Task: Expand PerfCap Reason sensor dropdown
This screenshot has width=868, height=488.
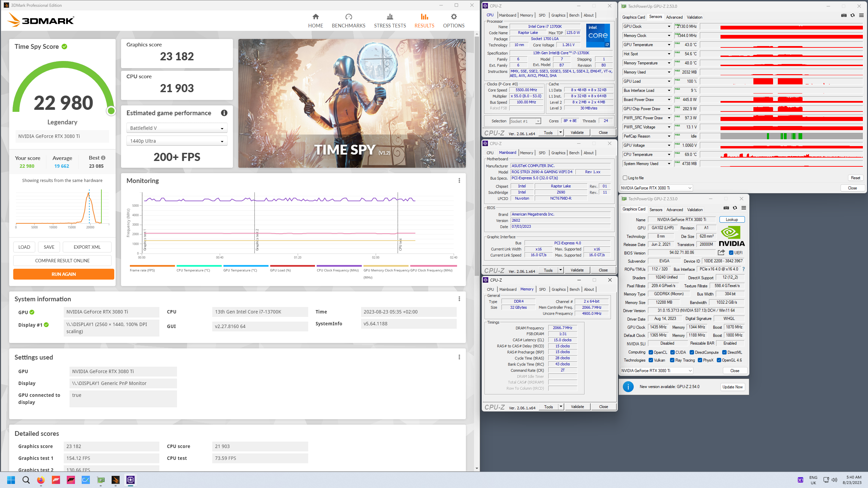Action: click(x=669, y=136)
